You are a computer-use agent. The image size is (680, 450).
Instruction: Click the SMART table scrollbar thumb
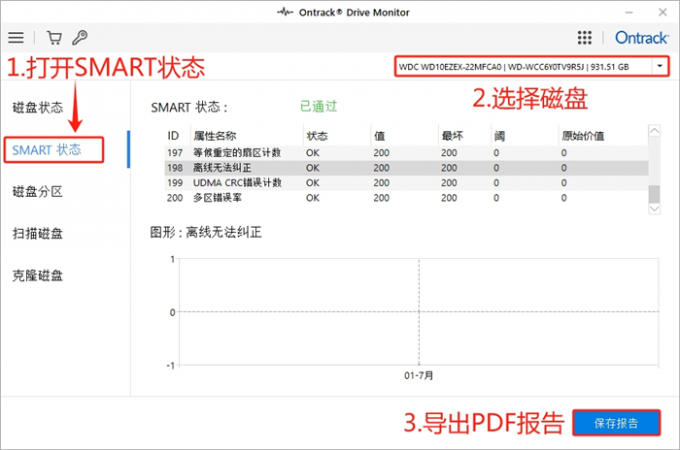tap(654, 194)
